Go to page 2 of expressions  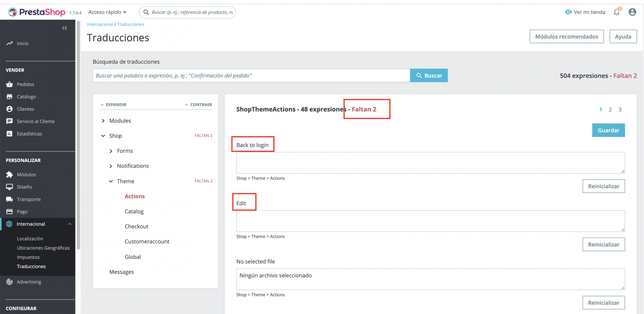tap(610, 110)
